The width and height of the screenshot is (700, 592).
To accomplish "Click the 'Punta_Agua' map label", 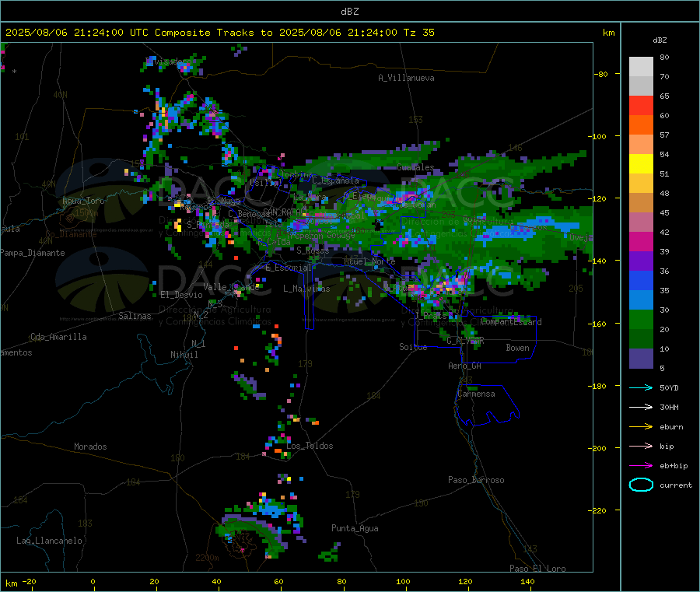I will point(355,528).
